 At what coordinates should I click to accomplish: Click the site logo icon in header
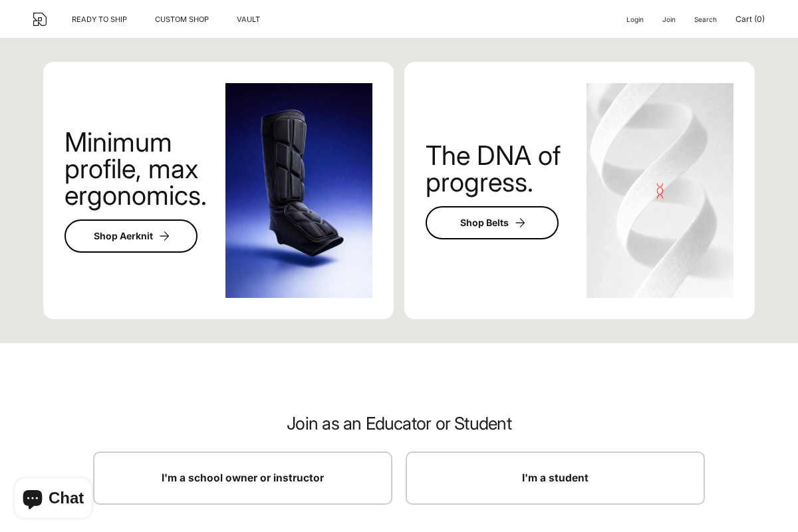coord(40,19)
